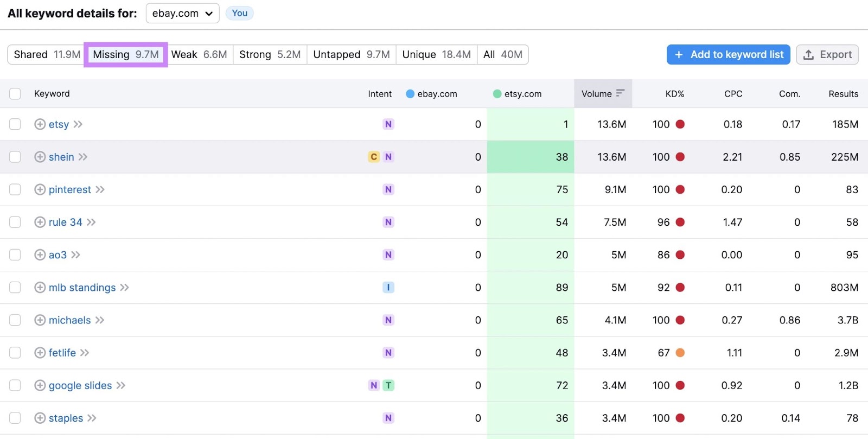Viewport: 868px width, 439px height.
Task: Open the ebay.com domain dropdown
Action: point(182,14)
